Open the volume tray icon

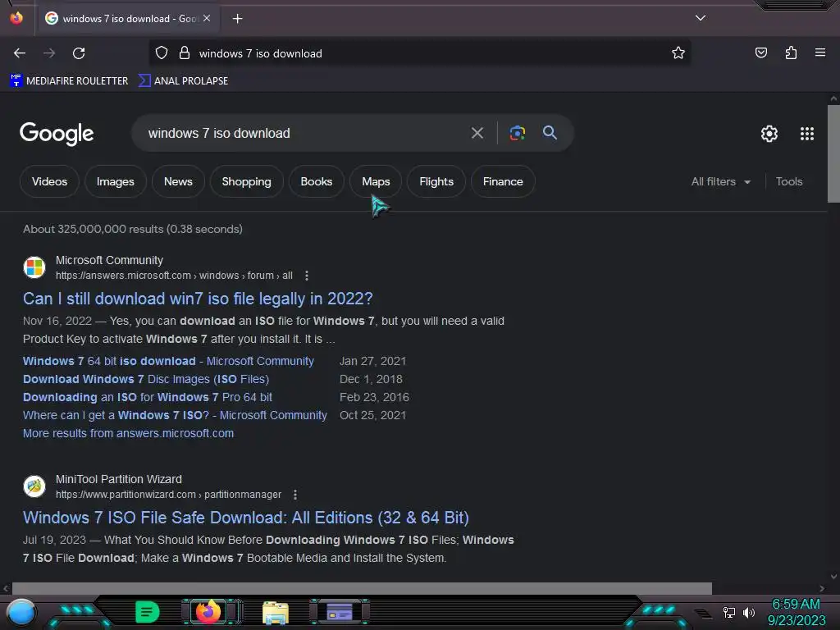point(748,612)
